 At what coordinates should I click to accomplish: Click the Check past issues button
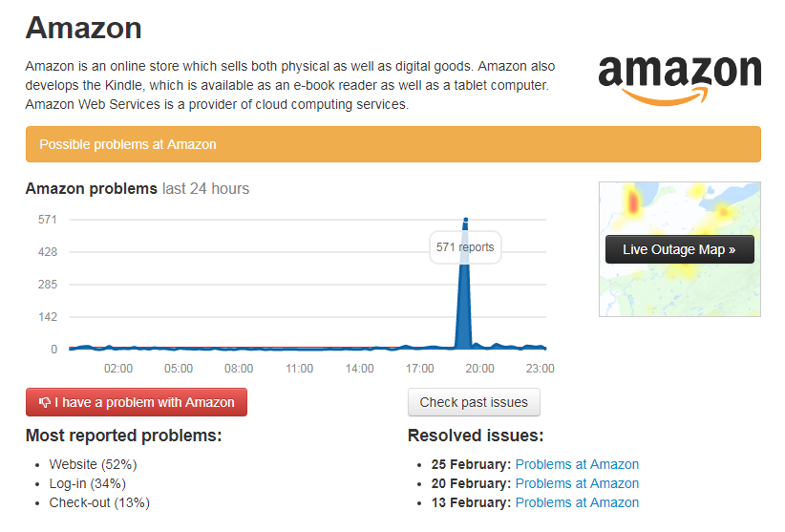474,403
